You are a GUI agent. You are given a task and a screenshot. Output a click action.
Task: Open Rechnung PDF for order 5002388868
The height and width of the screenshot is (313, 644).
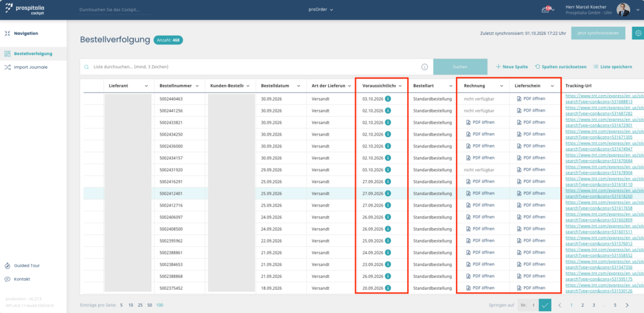(481, 276)
